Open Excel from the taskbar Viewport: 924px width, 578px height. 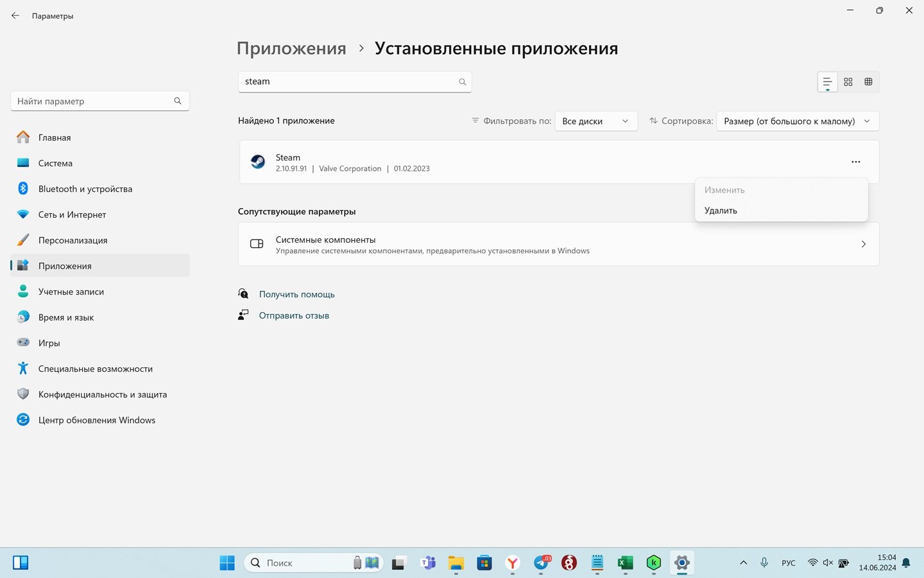click(x=625, y=563)
